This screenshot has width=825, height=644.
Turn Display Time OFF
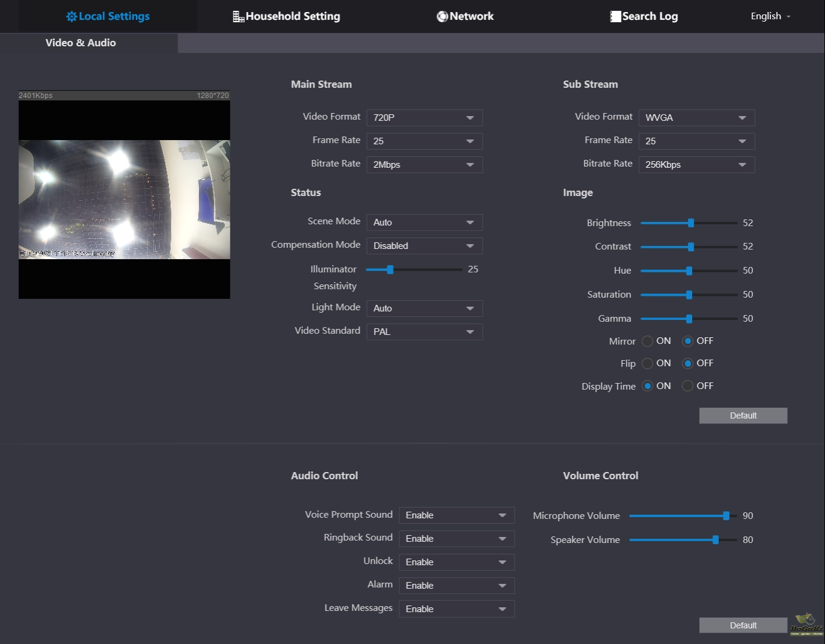click(688, 386)
